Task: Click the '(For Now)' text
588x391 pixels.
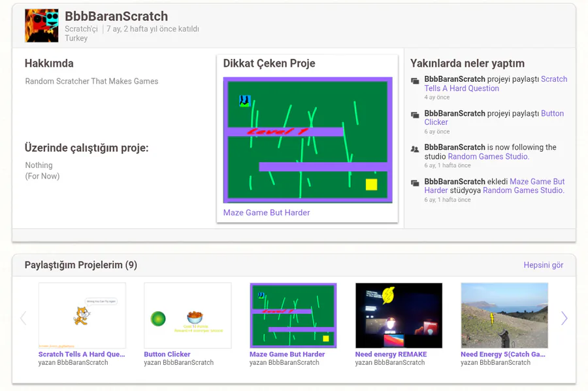Action: click(x=42, y=176)
